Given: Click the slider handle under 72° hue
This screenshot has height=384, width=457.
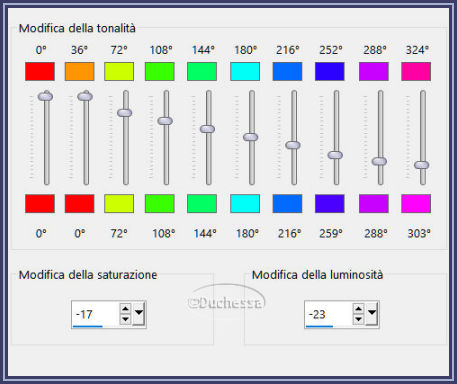Looking at the screenshot, I should coord(125,113).
